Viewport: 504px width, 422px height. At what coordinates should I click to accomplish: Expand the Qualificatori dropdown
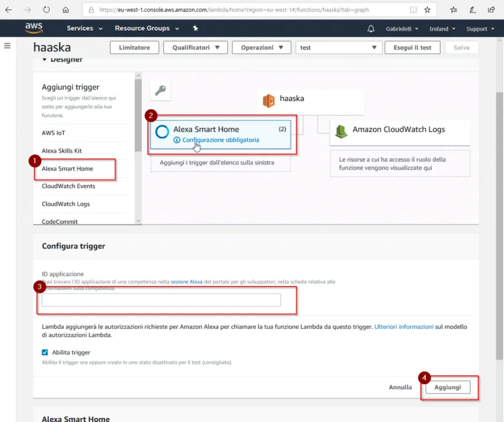pyautogui.click(x=195, y=47)
